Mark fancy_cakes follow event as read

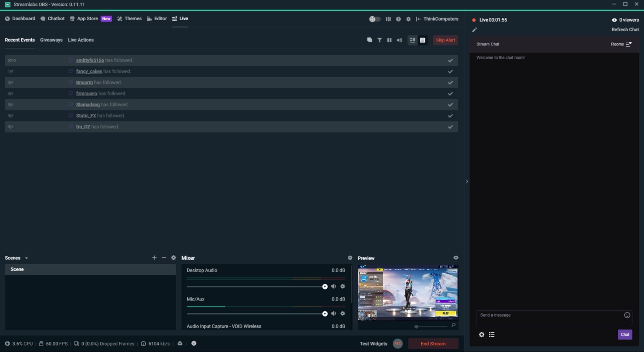pos(450,71)
